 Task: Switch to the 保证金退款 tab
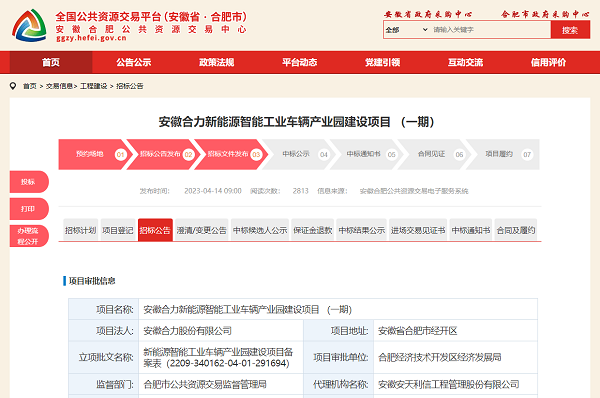(x=313, y=230)
